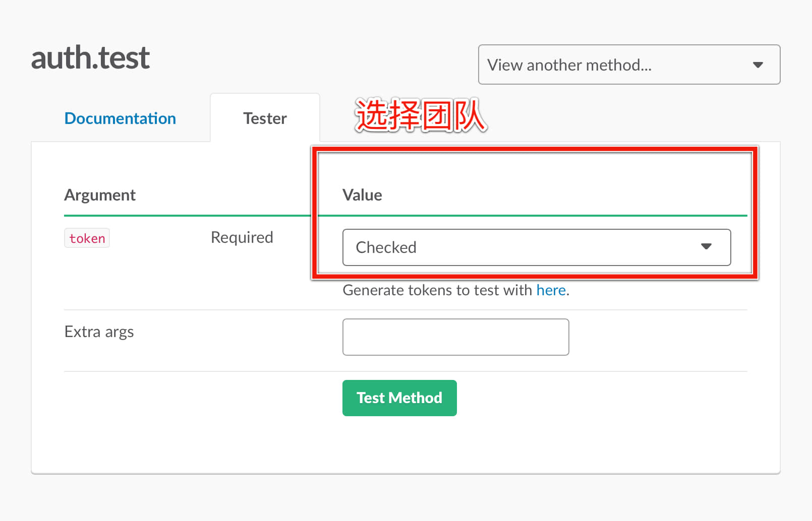Follow the "here" link to generate tokens
812x521 pixels.
click(x=551, y=290)
